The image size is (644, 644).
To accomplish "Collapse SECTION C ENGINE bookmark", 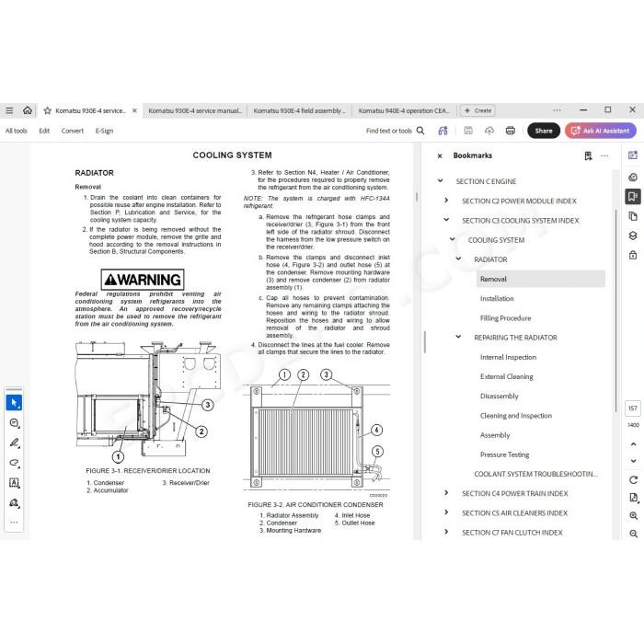I will point(441,180).
